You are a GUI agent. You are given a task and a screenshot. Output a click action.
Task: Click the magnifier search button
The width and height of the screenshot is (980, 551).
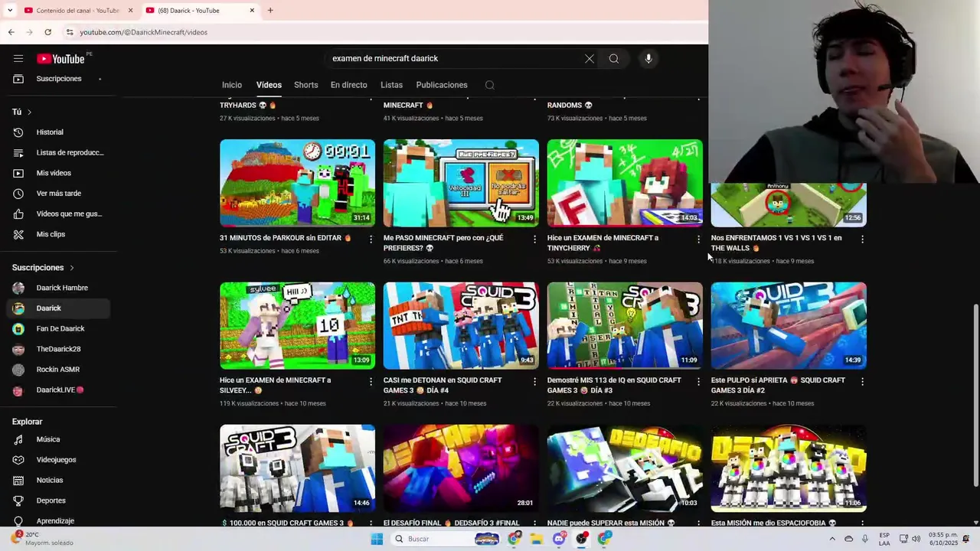(614, 59)
